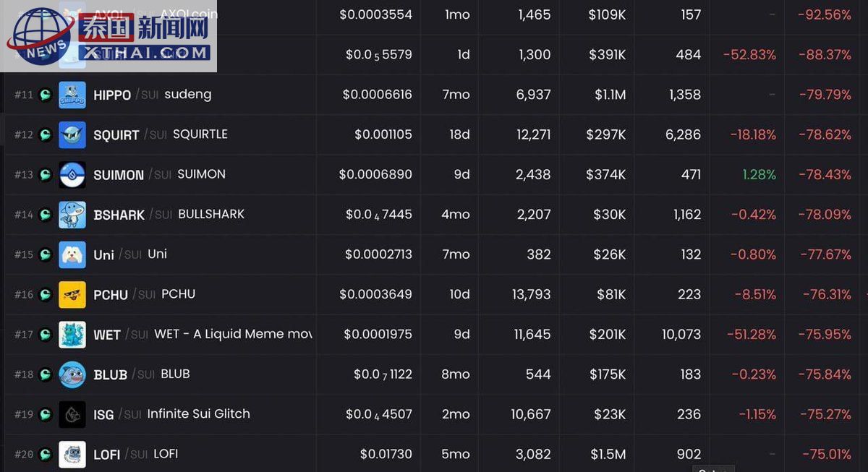Click the green chain badge on row #11

[46, 95]
